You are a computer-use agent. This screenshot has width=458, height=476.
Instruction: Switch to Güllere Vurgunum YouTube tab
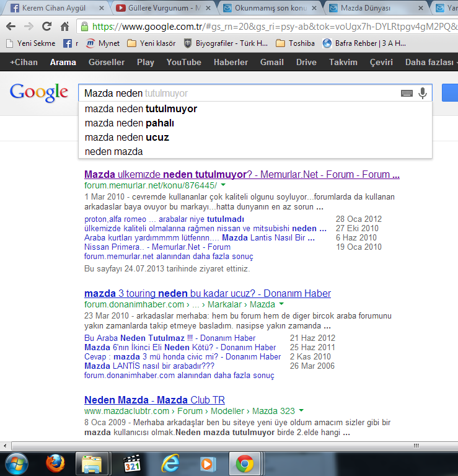point(164,8)
